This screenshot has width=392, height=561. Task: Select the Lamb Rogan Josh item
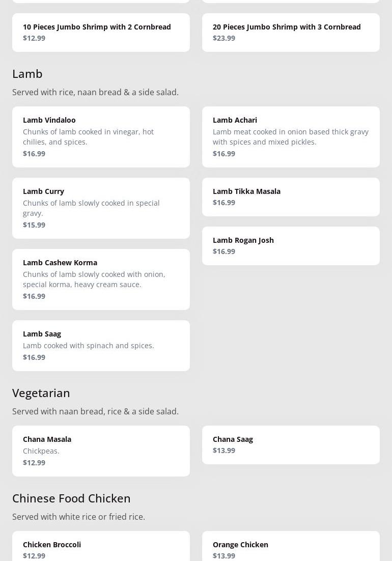point(291,245)
